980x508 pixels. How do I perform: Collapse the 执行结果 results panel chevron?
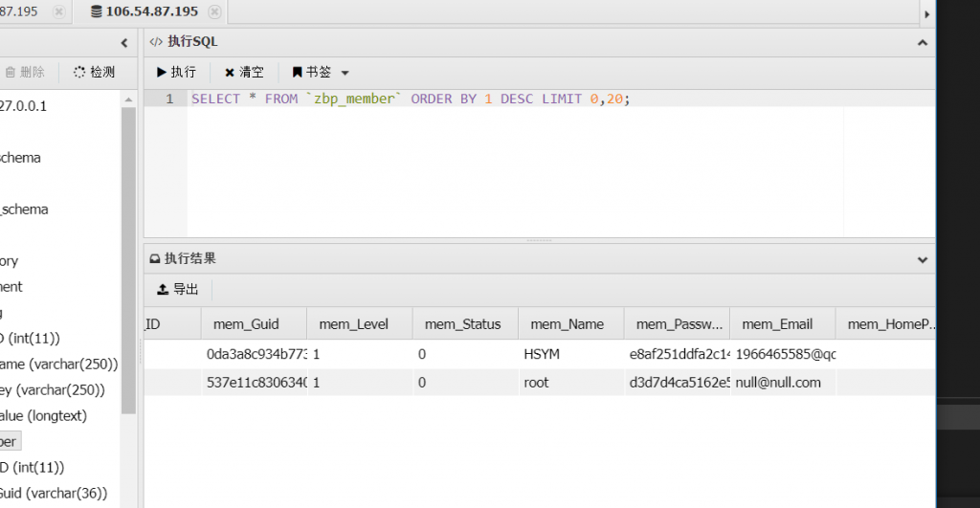(922, 259)
